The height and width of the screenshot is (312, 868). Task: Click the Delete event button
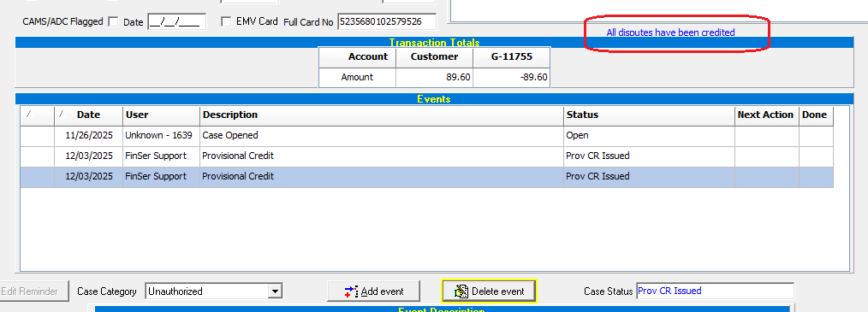[x=489, y=291]
